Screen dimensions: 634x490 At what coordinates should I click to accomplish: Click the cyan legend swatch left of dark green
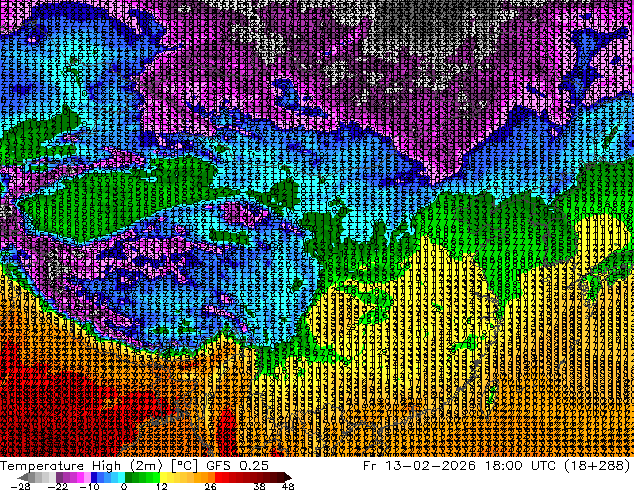click(121, 477)
